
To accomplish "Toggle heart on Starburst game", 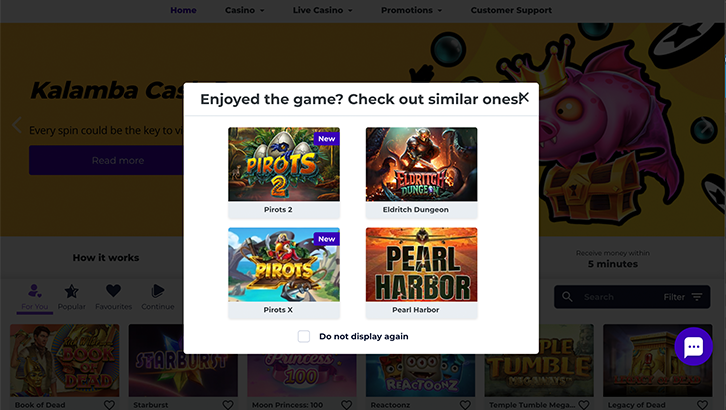I will (x=228, y=405).
